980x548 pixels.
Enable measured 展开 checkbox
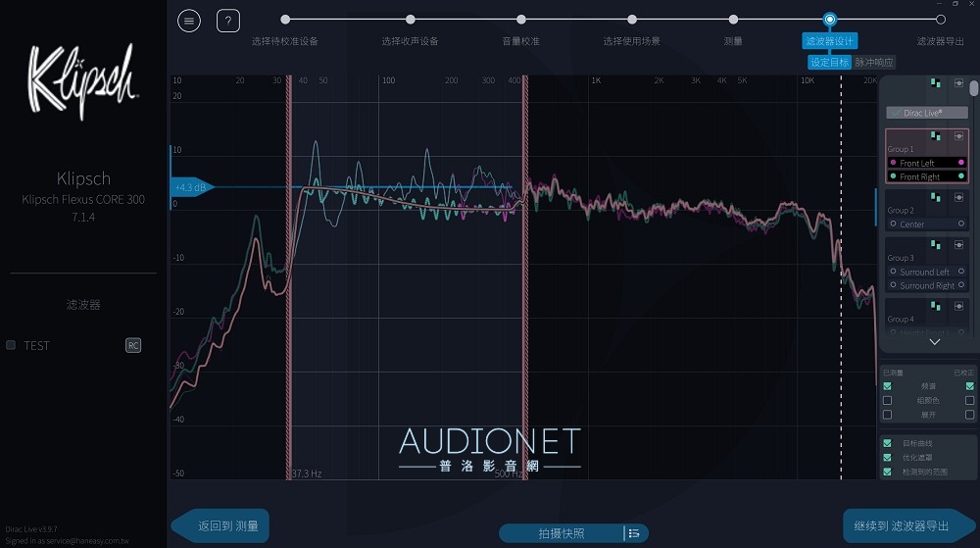[x=887, y=415]
